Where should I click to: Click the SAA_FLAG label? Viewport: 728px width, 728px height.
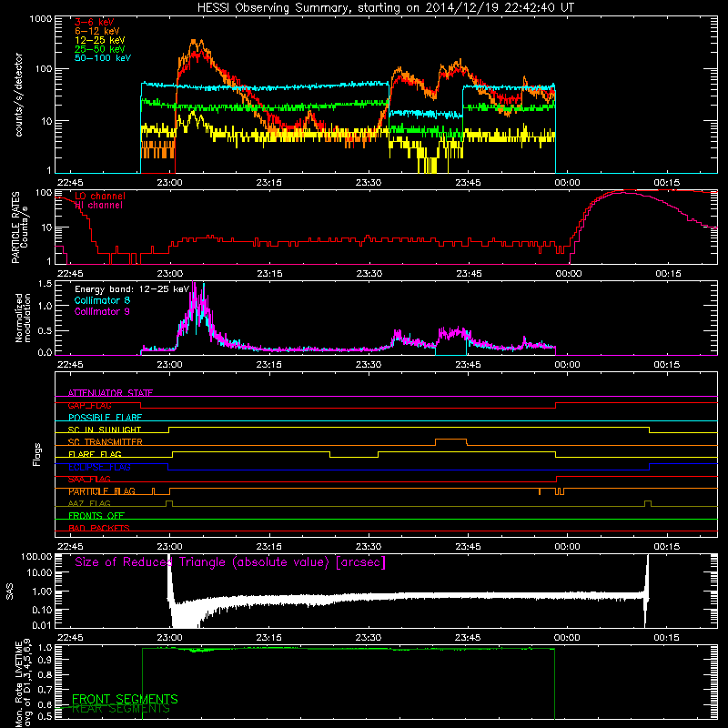(x=89, y=479)
